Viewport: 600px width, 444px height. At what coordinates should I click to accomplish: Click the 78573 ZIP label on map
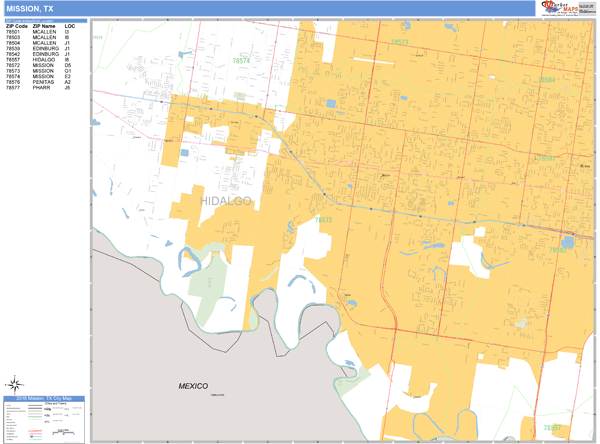click(399, 42)
